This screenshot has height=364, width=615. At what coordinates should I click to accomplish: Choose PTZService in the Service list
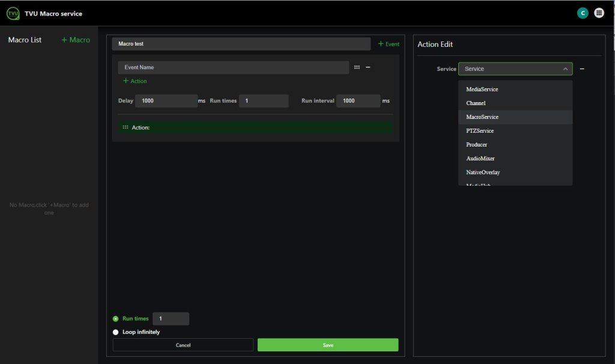point(481,130)
